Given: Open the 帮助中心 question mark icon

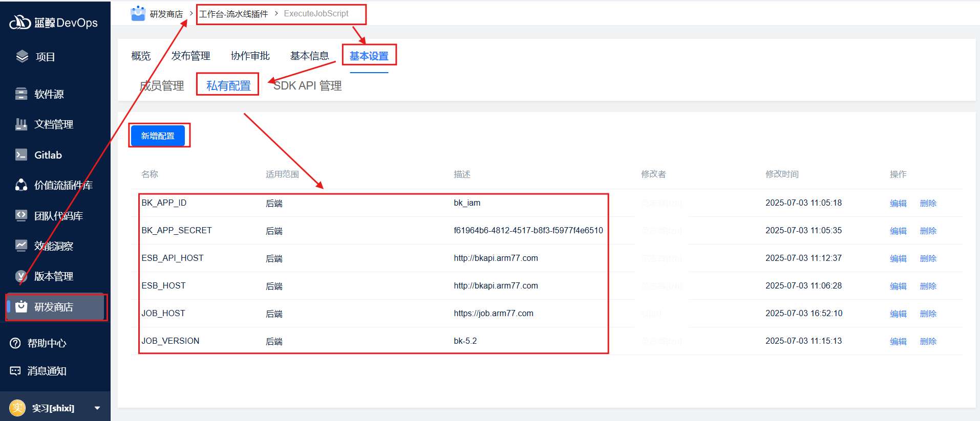Looking at the screenshot, I should [x=15, y=343].
